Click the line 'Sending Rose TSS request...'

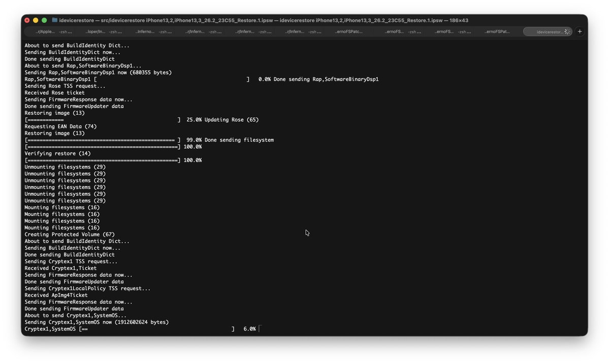(65, 86)
